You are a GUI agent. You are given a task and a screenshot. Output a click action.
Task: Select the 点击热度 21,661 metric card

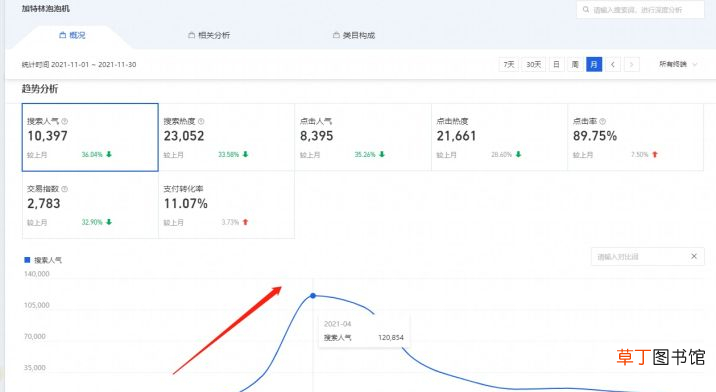tap(499, 138)
